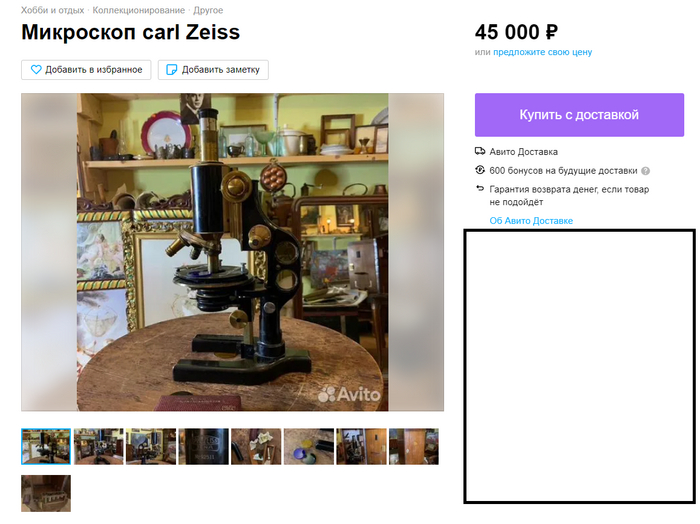The height and width of the screenshot is (524, 700).
Task: Click the note icon beside Добавить заметку
Action: [x=171, y=70]
